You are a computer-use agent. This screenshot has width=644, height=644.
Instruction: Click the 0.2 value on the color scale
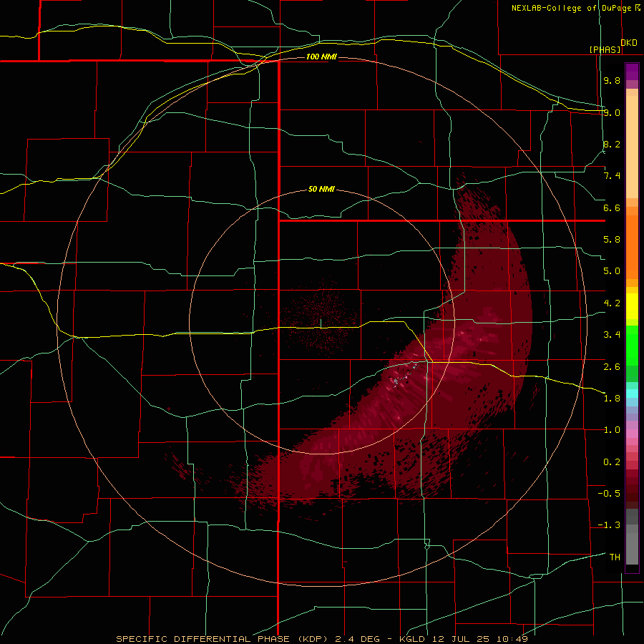(612, 462)
